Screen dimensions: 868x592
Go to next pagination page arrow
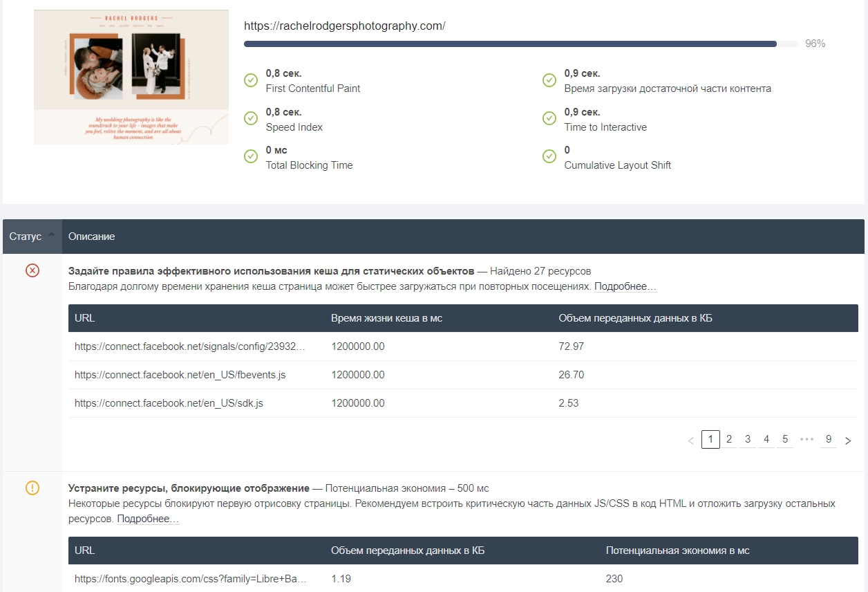pos(848,441)
